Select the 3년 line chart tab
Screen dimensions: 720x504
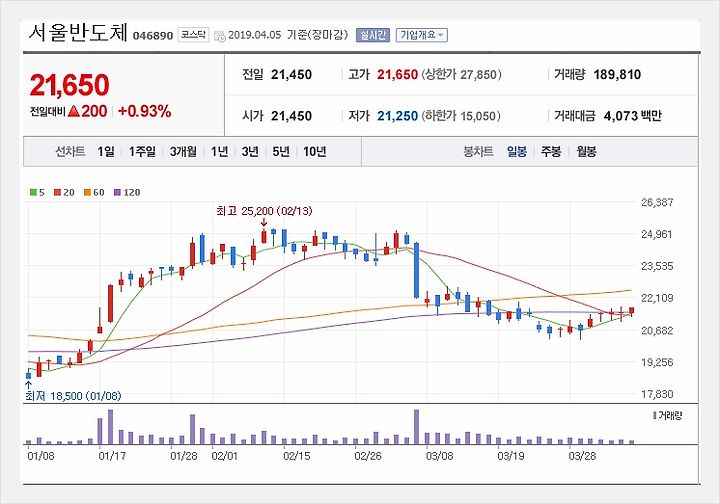[x=250, y=151]
